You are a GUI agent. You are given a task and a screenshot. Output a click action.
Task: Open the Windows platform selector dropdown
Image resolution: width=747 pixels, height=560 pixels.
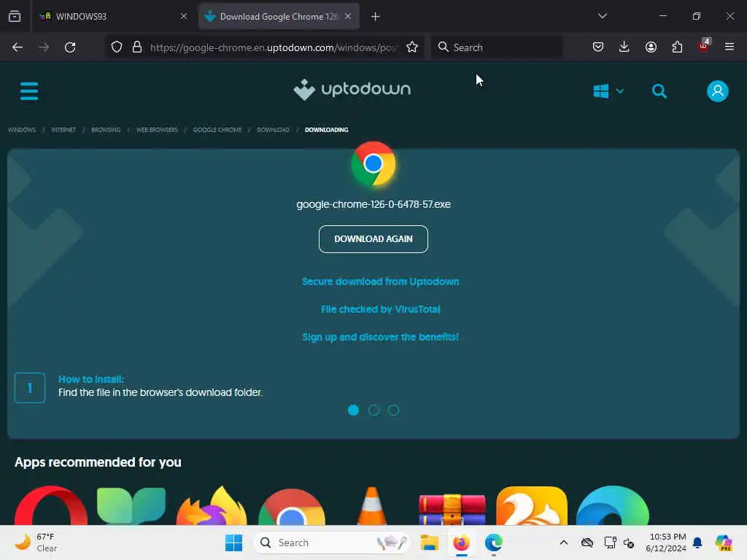pyautogui.click(x=608, y=90)
